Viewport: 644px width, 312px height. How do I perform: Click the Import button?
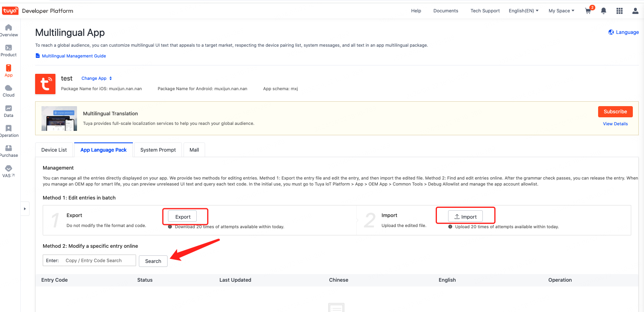click(465, 217)
